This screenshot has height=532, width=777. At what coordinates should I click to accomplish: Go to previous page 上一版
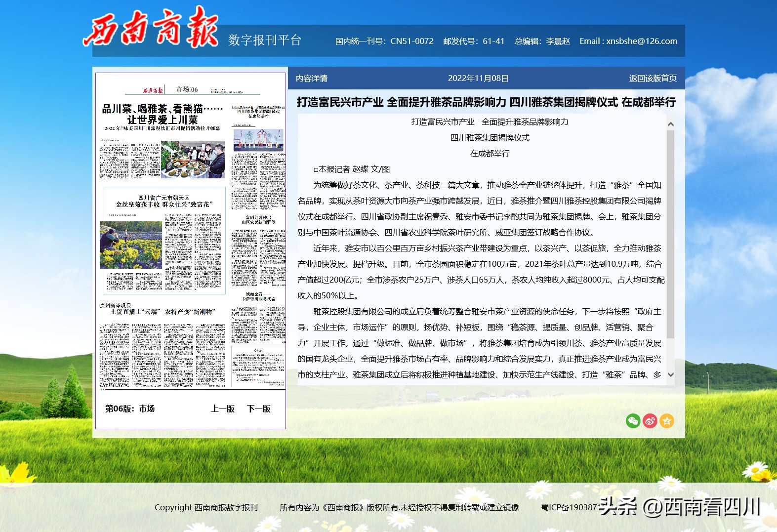coord(223,409)
